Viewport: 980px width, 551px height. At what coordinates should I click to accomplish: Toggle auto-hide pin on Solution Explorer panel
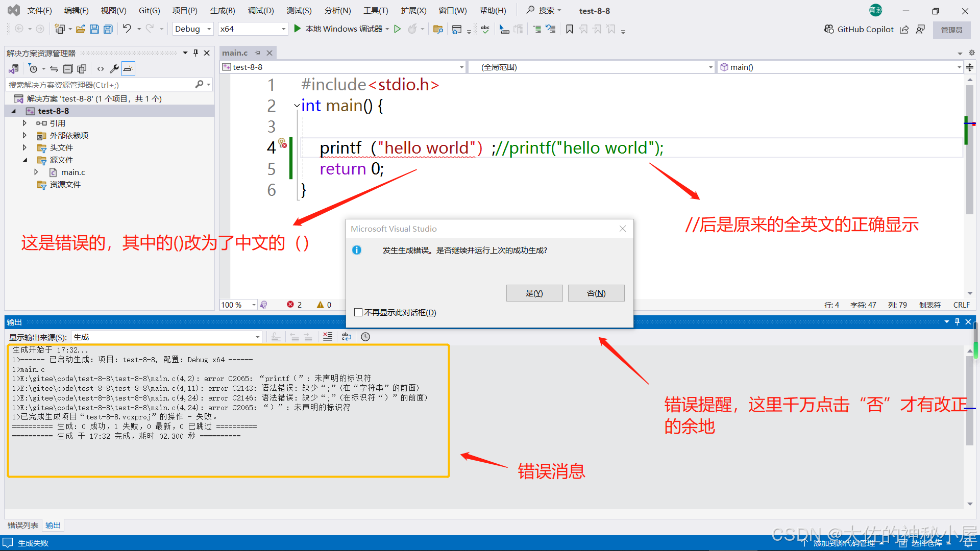click(195, 53)
